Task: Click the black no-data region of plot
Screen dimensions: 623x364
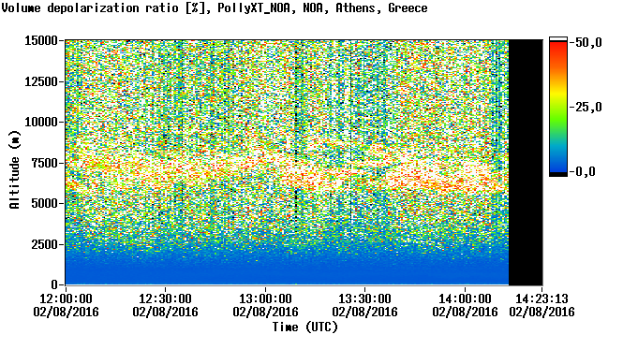Action: pos(526,163)
